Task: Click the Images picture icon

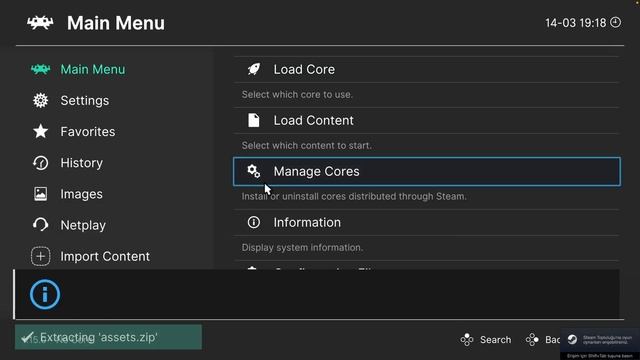Action: click(40, 194)
